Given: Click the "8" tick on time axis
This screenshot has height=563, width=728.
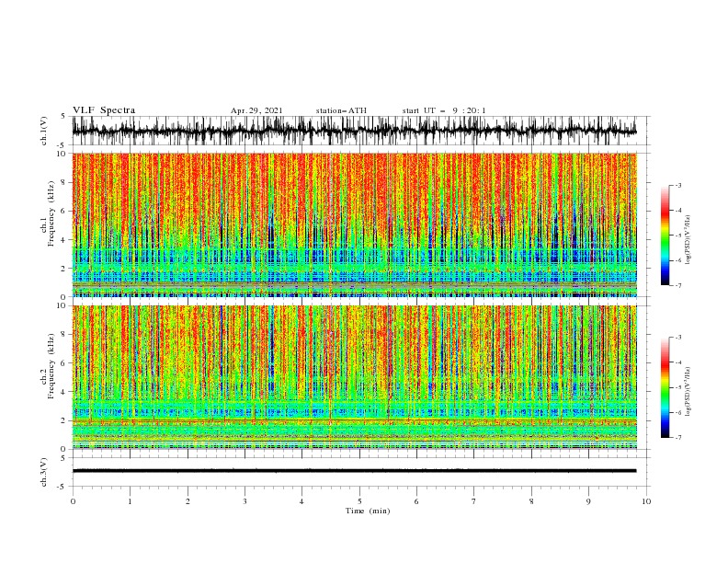Looking at the screenshot, I should [531, 501].
